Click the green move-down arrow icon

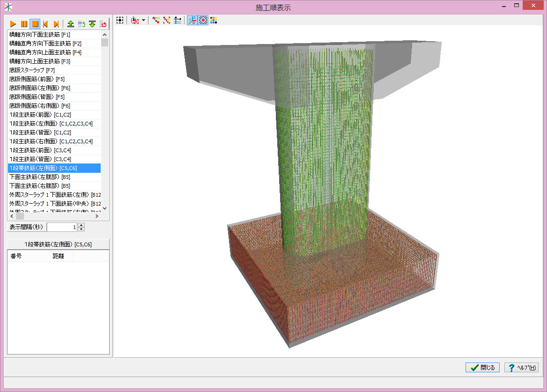(x=92, y=24)
